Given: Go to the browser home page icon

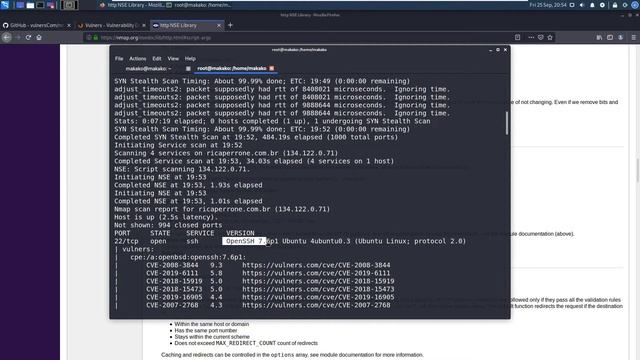Looking at the screenshot, I should (x=39, y=38).
